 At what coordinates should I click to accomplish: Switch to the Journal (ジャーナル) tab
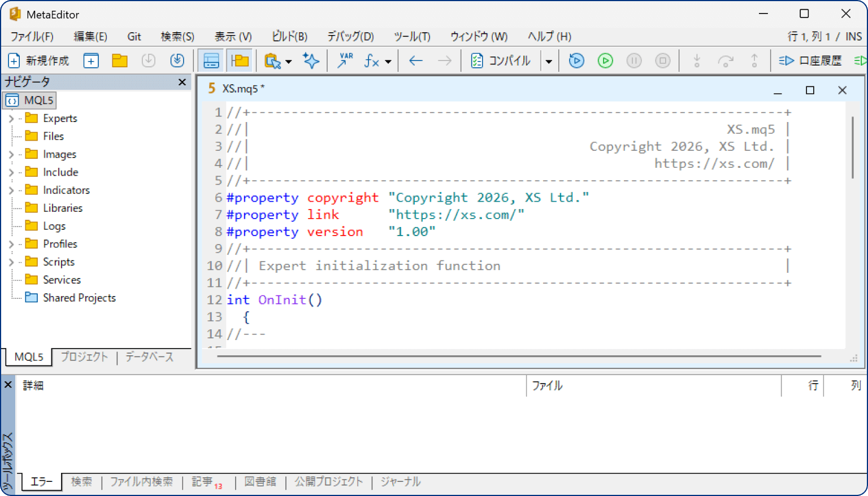(x=400, y=482)
